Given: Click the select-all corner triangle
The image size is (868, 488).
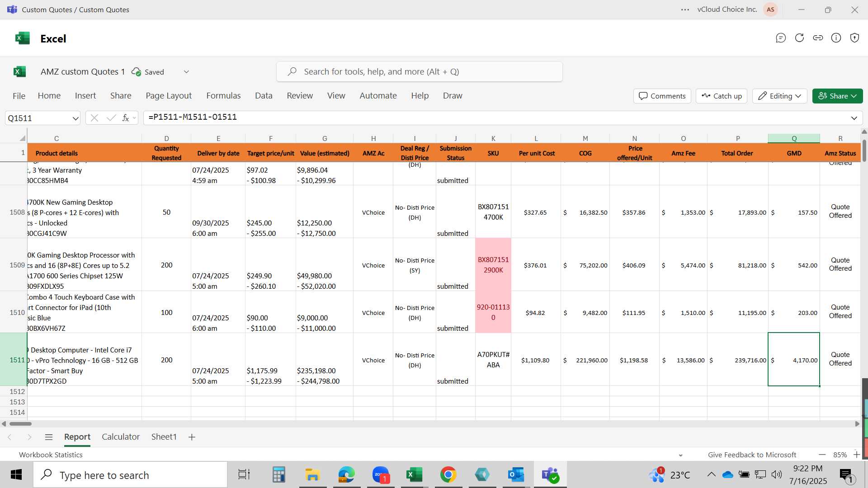Looking at the screenshot, I should point(22,138).
